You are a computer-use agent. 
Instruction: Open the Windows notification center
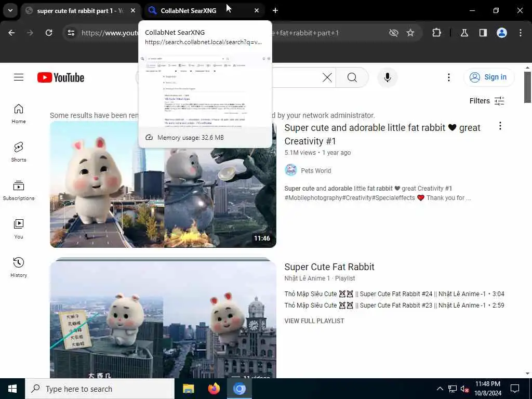[x=515, y=389]
